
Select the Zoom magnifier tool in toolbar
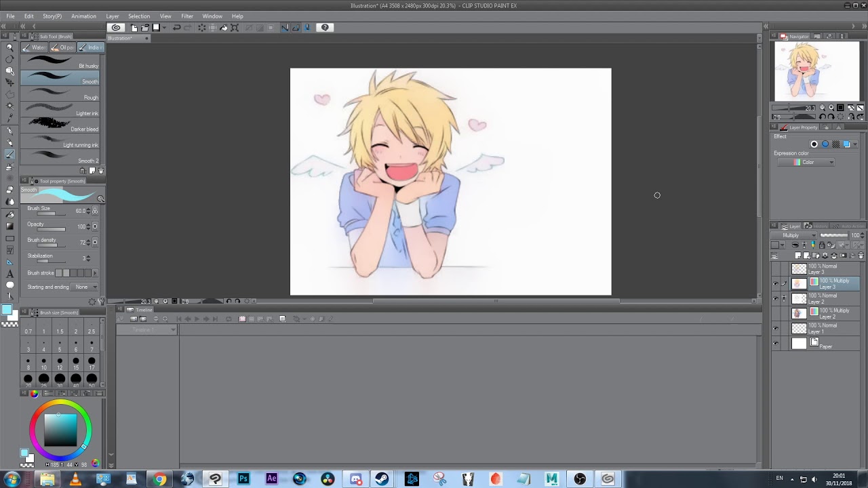point(9,47)
